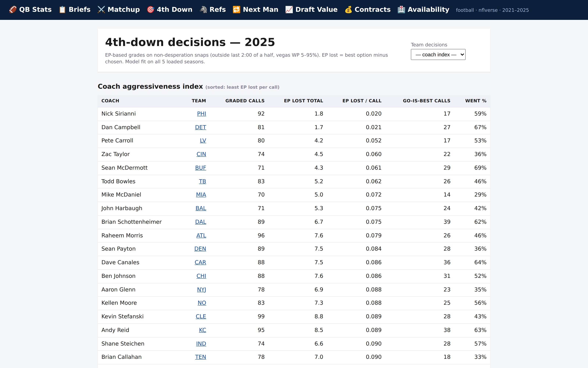
Task: Open the PHI team link
Action: 201,114
